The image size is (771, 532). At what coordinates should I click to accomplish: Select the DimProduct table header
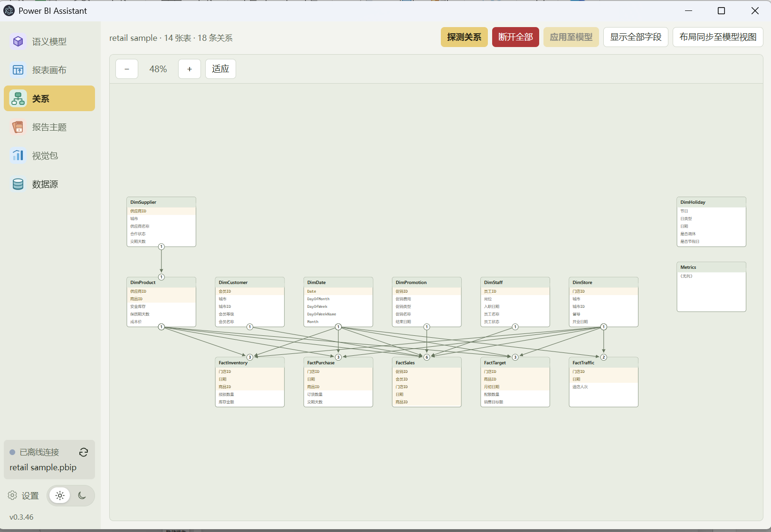(161, 283)
